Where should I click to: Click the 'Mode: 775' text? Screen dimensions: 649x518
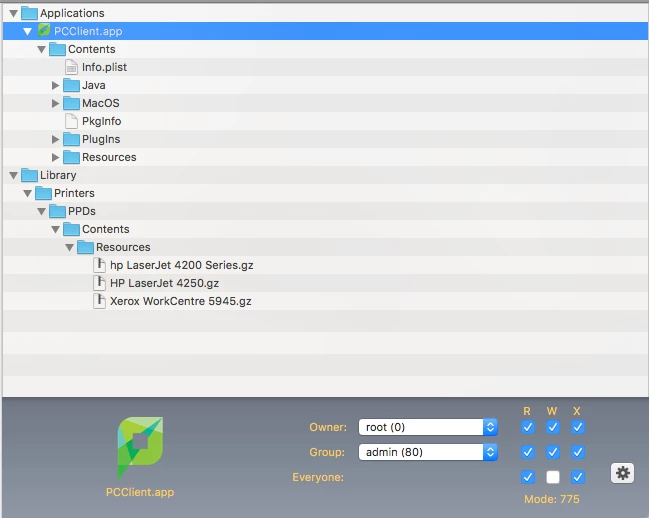pyautogui.click(x=551, y=499)
